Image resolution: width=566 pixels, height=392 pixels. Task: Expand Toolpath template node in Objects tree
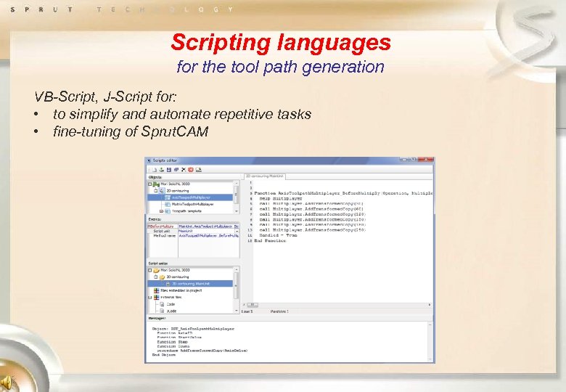pyautogui.click(x=161, y=211)
